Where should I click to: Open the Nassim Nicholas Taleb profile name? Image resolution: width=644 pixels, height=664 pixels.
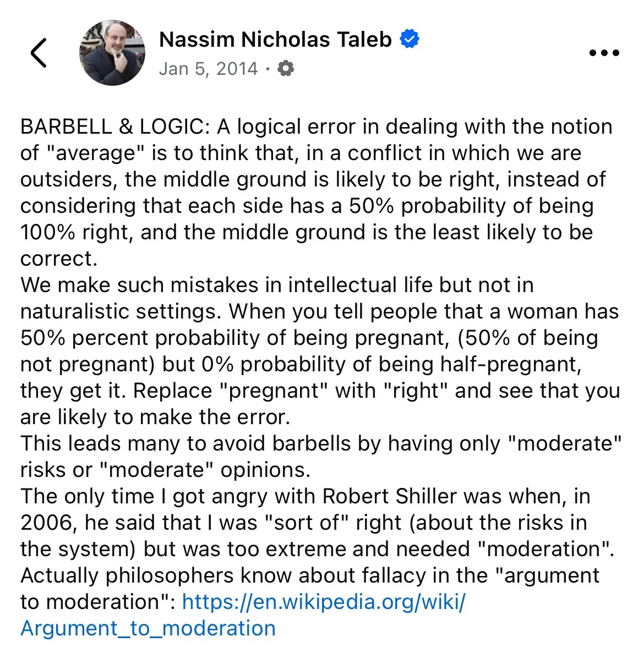click(x=275, y=40)
